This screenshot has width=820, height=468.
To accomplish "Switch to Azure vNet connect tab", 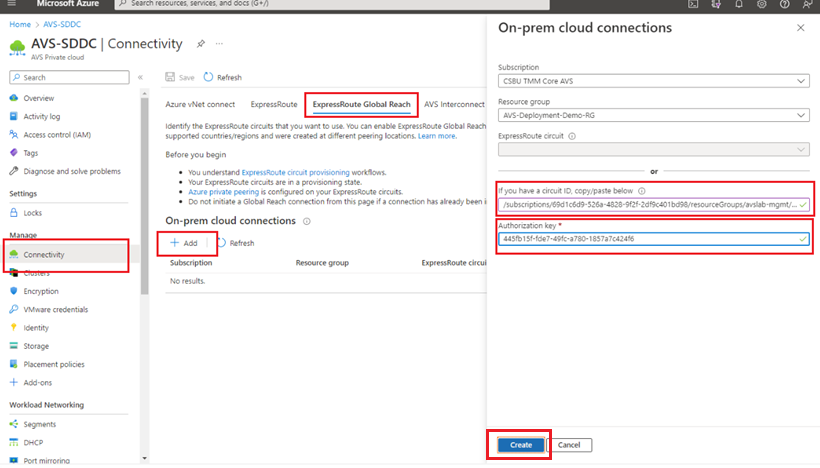I will click(200, 105).
